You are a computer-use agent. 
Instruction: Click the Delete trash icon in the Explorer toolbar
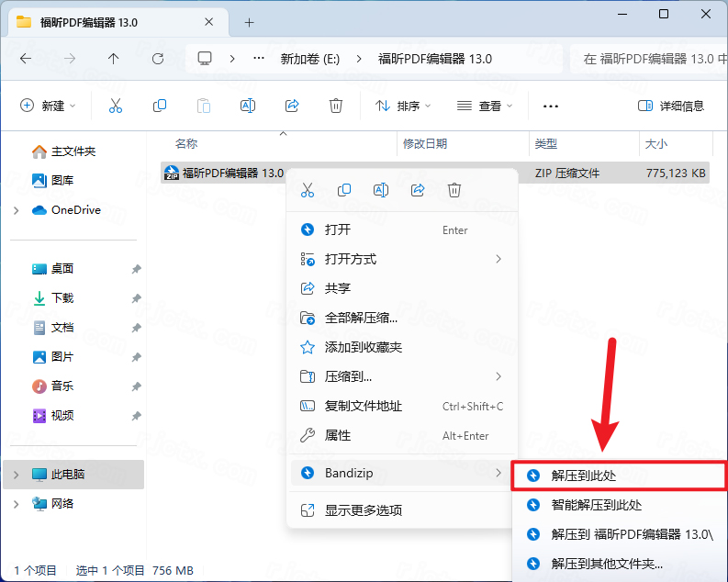pyautogui.click(x=336, y=106)
